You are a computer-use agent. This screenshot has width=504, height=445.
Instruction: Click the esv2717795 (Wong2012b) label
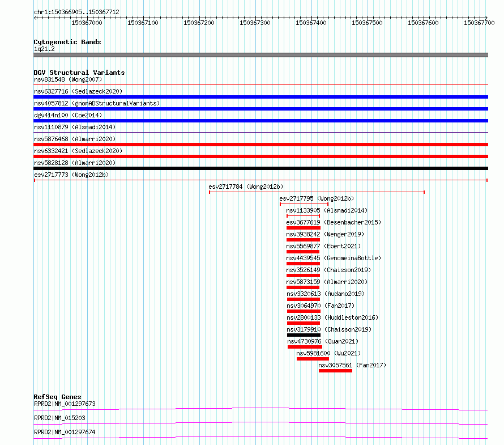click(317, 198)
